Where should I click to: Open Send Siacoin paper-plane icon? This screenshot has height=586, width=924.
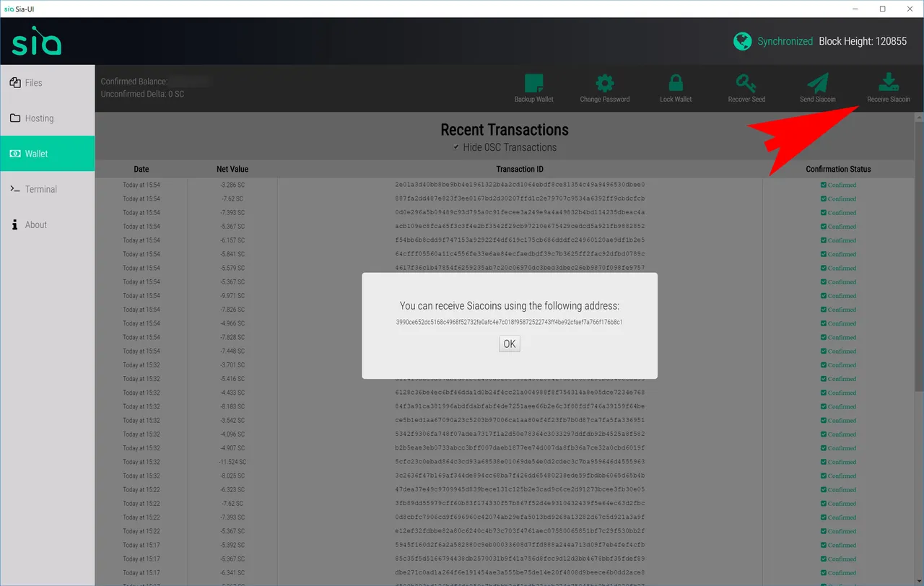click(x=817, y=82)
